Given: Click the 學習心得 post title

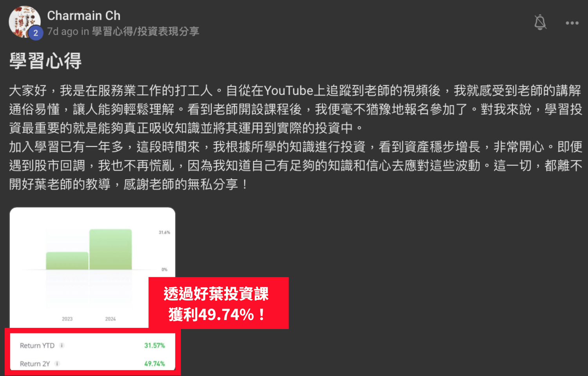Looking at the screenshot, I should click(x=45, y=61).
